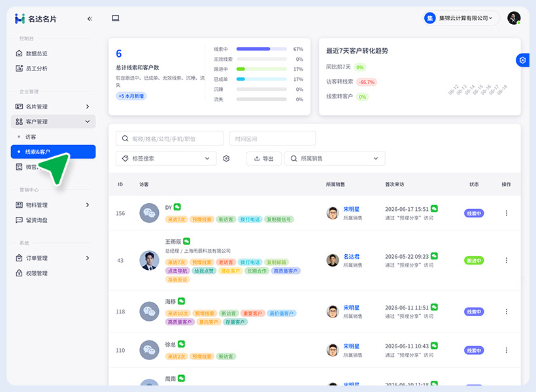This screenshot has height=392, width=536.
Task: Click the WeChat icon beside 2026-06-11 10:43
Action: tap(435, 346)
